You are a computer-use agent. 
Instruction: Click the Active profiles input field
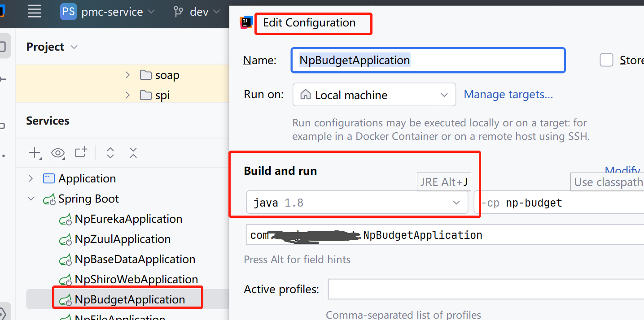485,289
